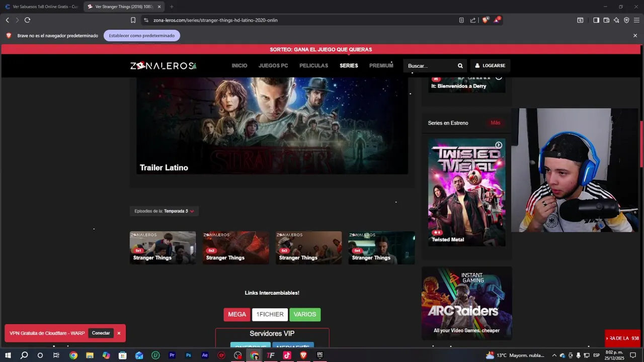Open Adobe Photoshop from the taskbar
Viewport: 644px width, 362px height.
point(189,355)
